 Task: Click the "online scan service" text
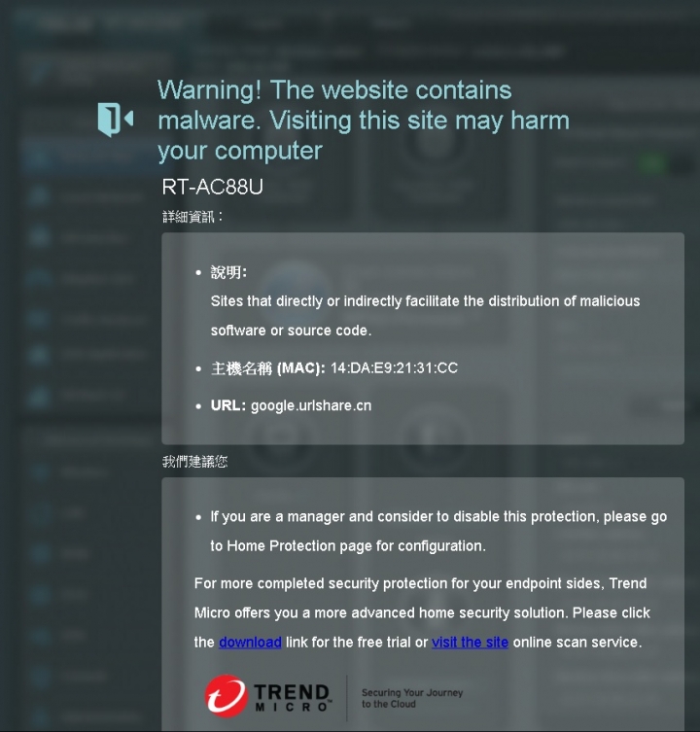[x=577, y=643]
